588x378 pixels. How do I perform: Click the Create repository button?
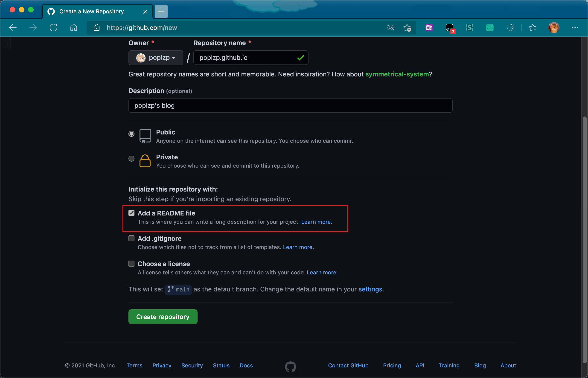pos(163,317)
